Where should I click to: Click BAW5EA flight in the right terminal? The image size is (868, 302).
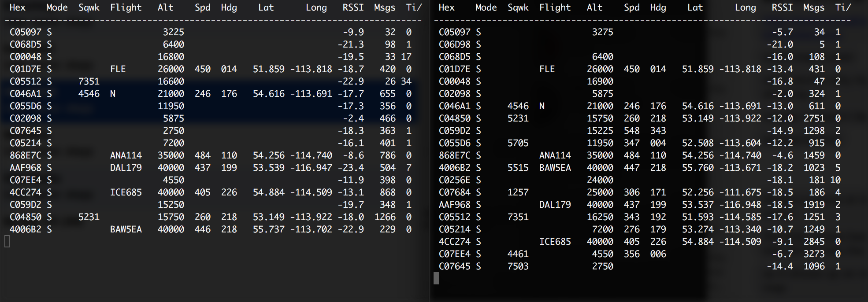pyautogui.click(x=555, y=168)
